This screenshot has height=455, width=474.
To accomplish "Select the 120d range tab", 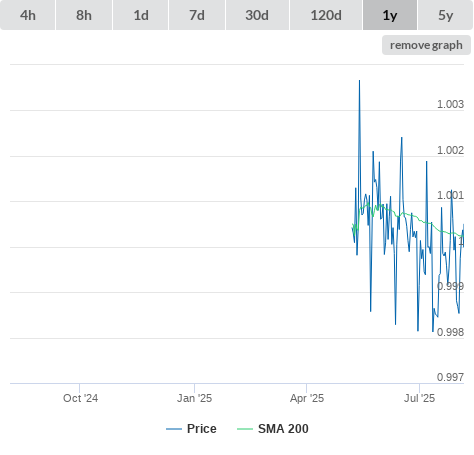I will (x=326, y=15).
